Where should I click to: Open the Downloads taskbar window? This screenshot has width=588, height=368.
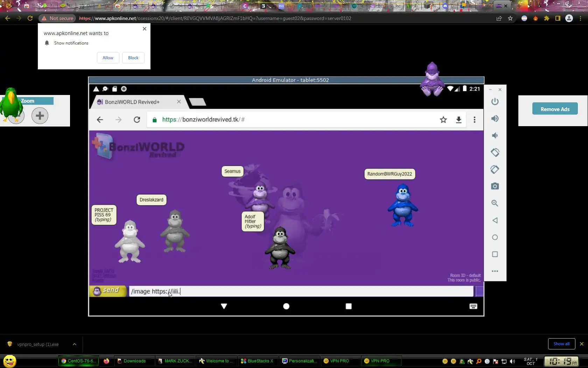[x=134, y=361]
